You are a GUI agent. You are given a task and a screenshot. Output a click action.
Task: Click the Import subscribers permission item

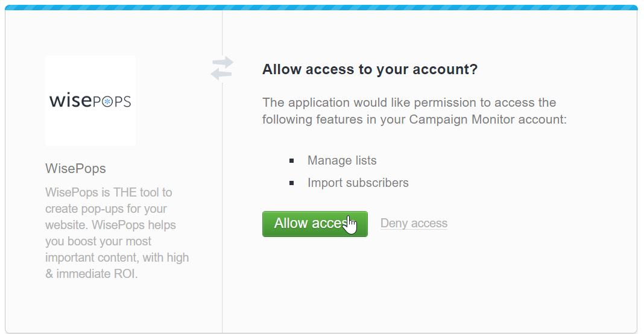pyautogui.click(x=358, y=183)
